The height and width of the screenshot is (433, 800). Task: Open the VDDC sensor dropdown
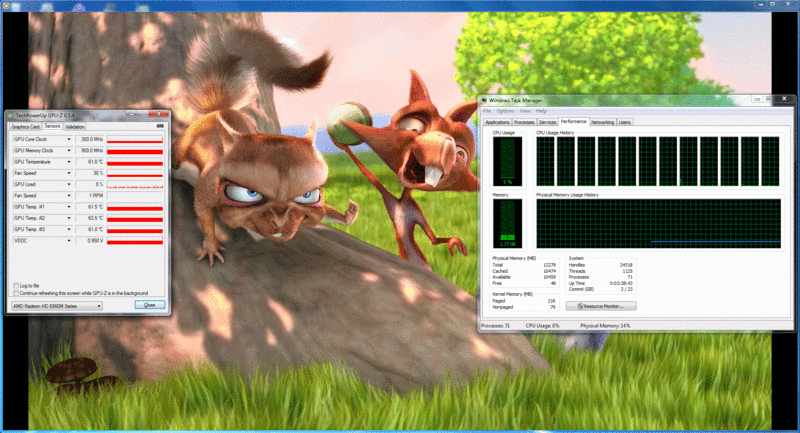pyautogui.click(x=69, y=240)
